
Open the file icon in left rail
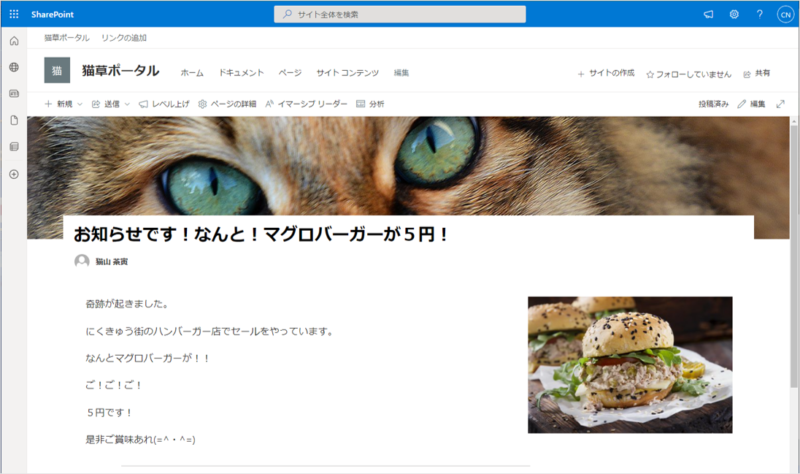coord(14,120)
